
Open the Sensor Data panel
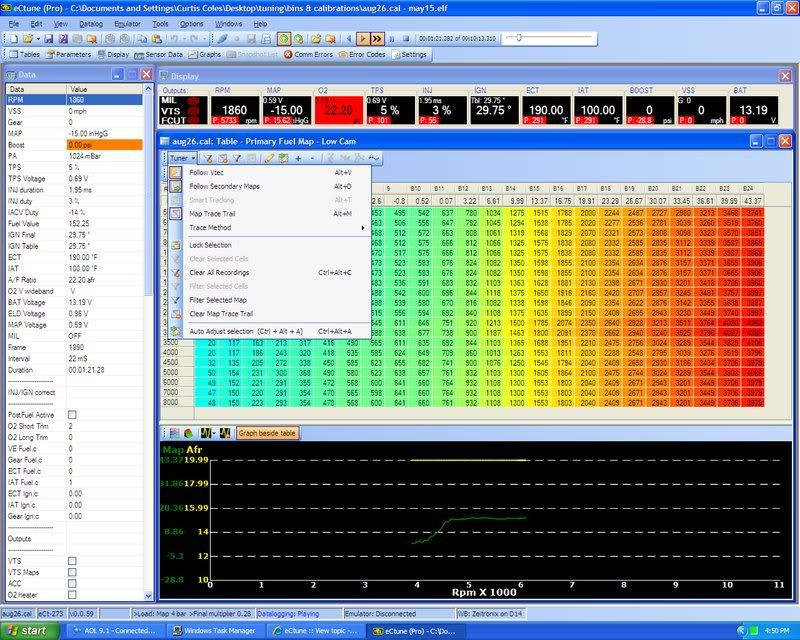(159, 54)
